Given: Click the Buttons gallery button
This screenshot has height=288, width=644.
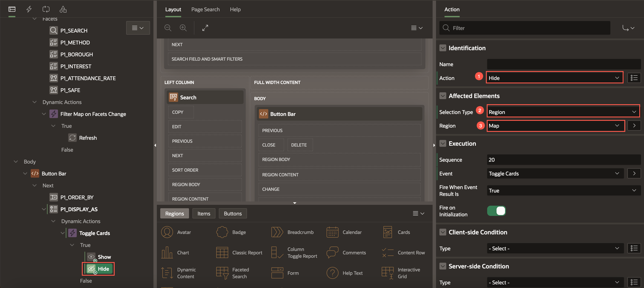Looking at the screenshot, I should (232, 213).
